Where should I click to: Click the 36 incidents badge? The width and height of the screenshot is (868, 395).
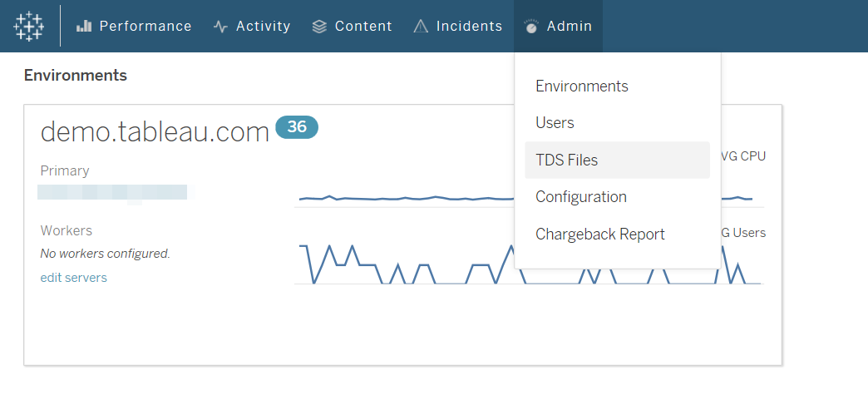(x=297, y=127)
